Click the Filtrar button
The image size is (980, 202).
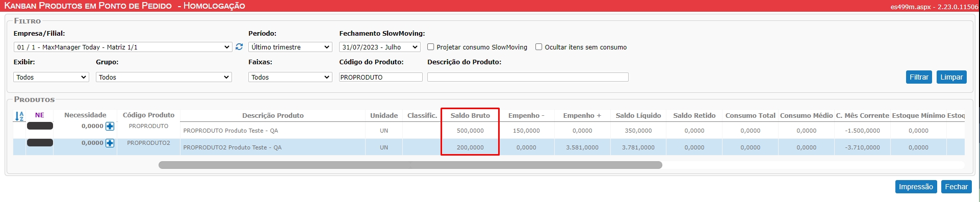click(919, 77)
